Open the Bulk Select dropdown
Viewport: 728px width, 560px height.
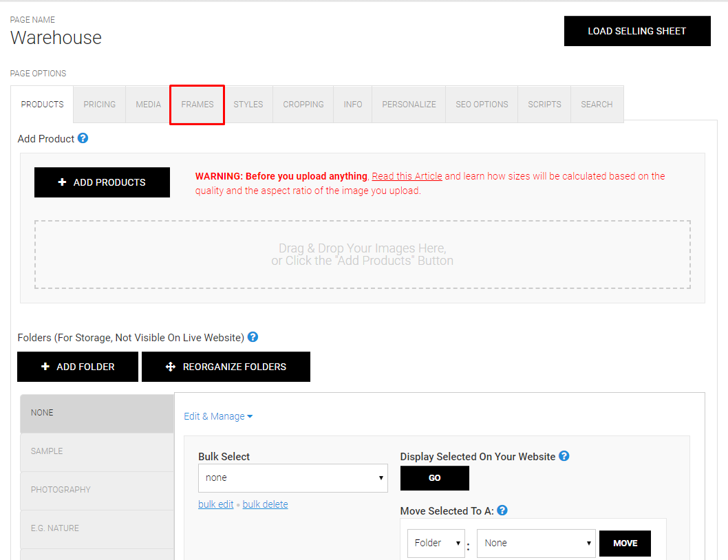(293, 478)
